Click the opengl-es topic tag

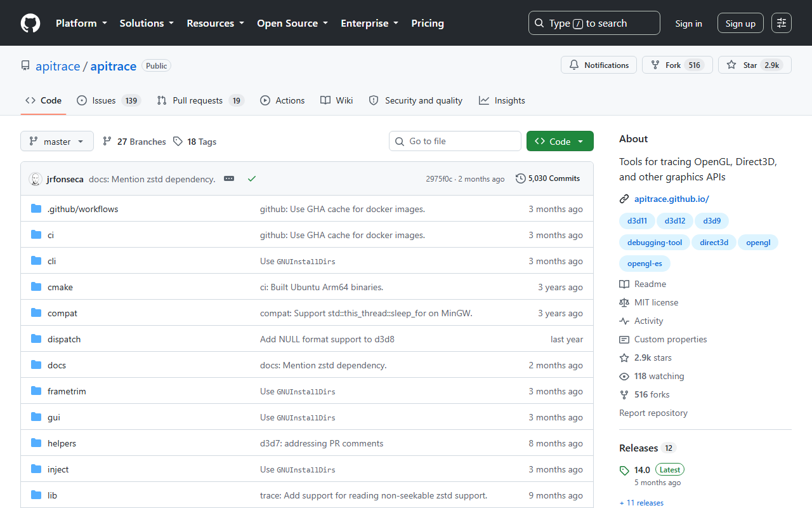point(645,263)
